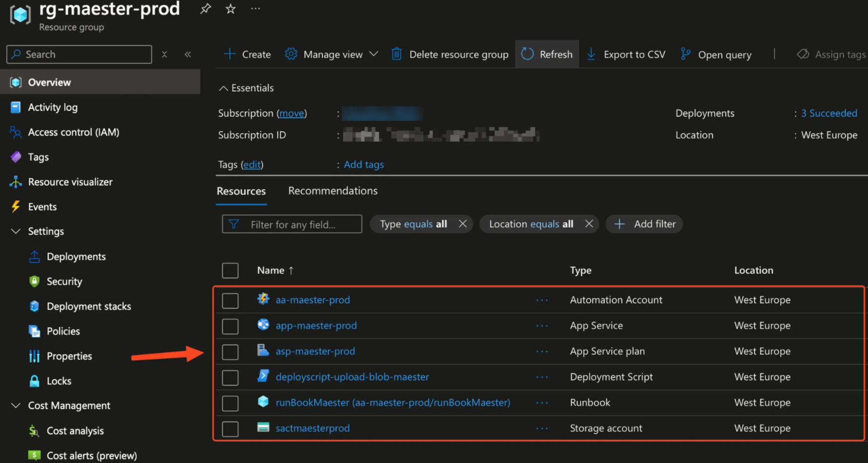Check the sactmaesterprod storage account checkbox
868x463 pixels.
230,429
